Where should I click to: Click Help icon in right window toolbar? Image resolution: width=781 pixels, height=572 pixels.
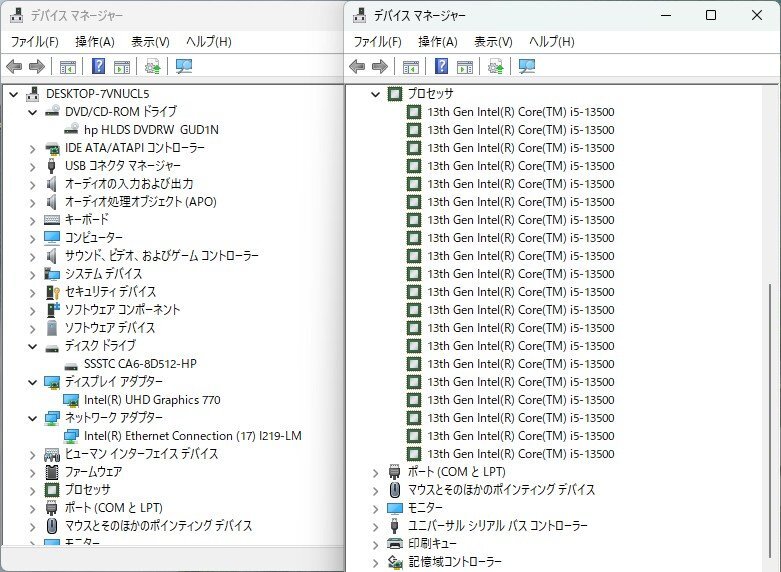pyautogui.click(x=441, y=66)
